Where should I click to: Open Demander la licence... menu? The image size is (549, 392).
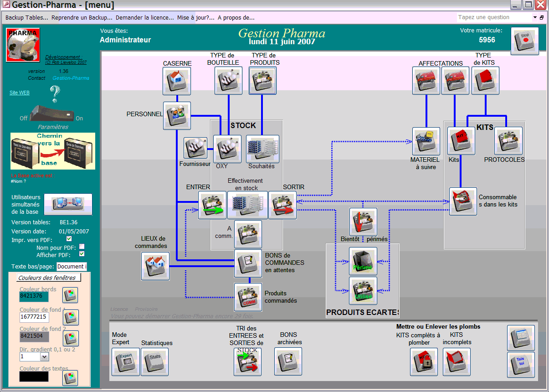(145, 18)
